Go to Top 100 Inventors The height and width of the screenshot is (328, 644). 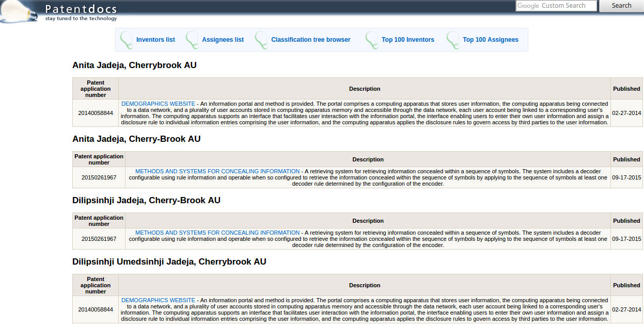click(407, 40)
